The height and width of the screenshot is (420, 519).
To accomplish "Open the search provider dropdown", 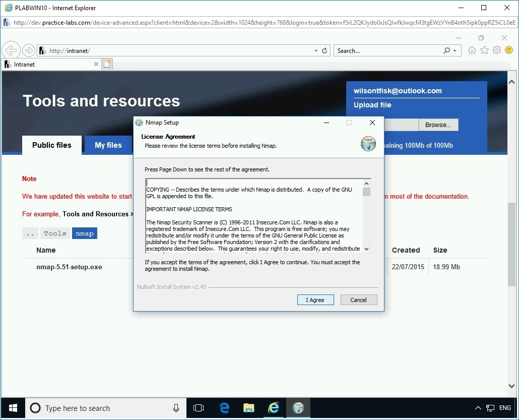I will pos(454,50).
